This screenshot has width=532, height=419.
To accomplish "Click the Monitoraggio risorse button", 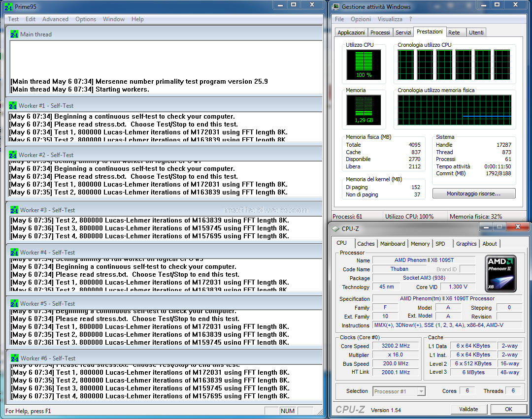I will point(474,193).
